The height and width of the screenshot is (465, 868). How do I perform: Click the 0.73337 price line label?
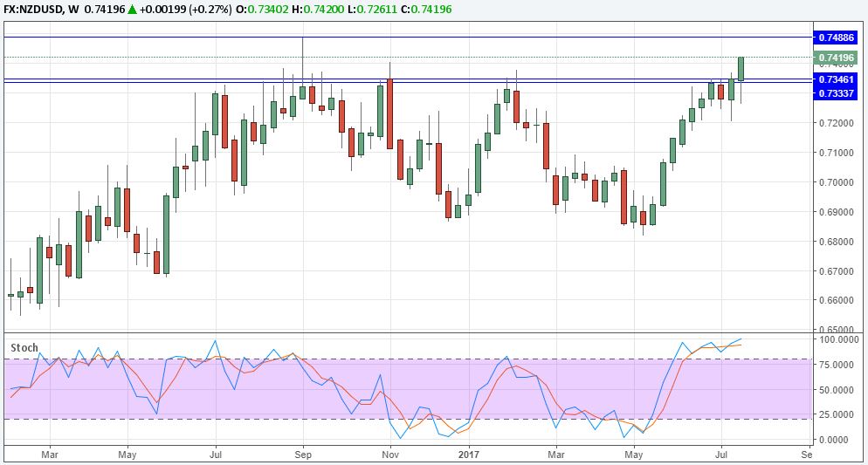(836, 92)
